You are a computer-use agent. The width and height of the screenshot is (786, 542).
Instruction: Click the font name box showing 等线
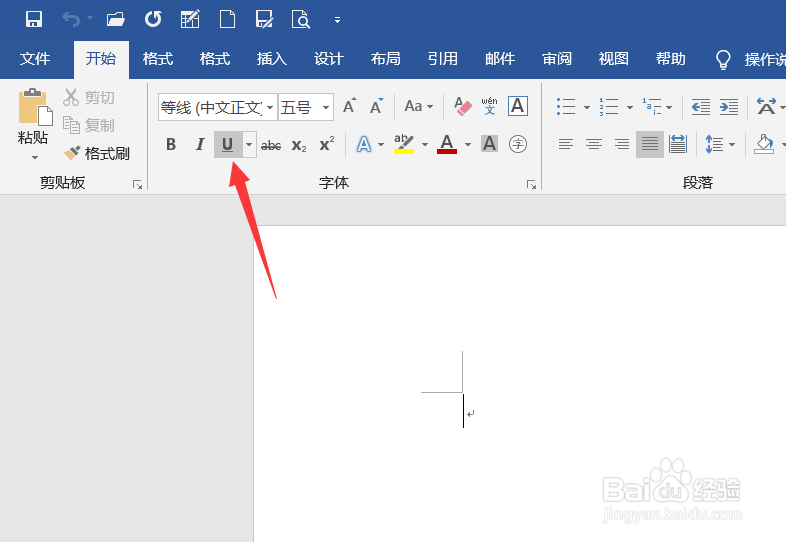click(x=211, y=107)
